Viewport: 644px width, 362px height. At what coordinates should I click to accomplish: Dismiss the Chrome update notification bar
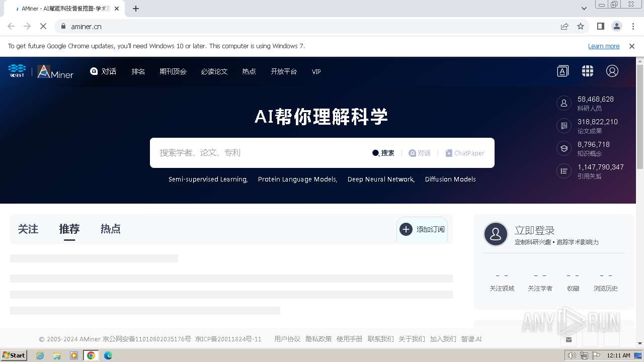point(632,46)
